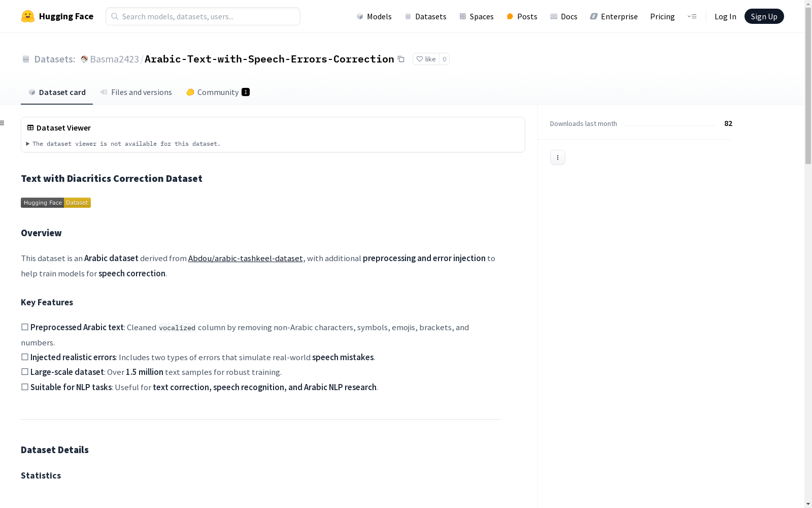Viewport: 812px width, 508px height.
Task: Click the like count number
Action: pyautogui.click(x=444, y=59)
